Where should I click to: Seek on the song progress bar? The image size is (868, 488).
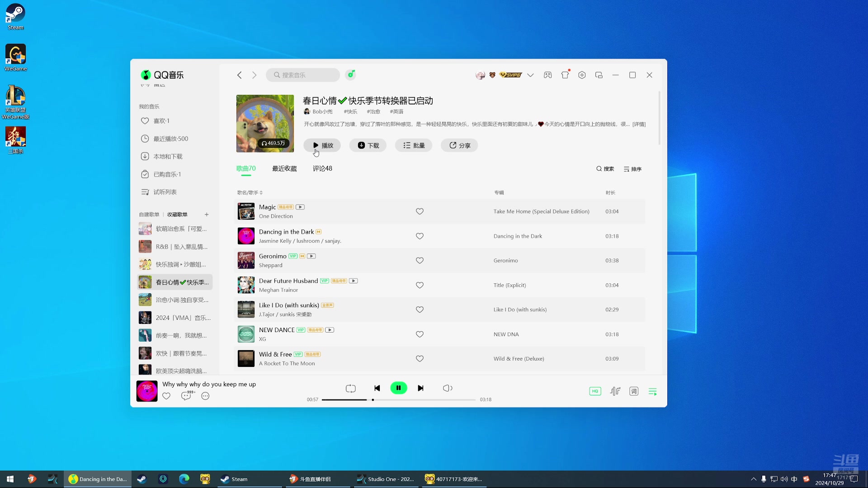(x=399, y=400)
